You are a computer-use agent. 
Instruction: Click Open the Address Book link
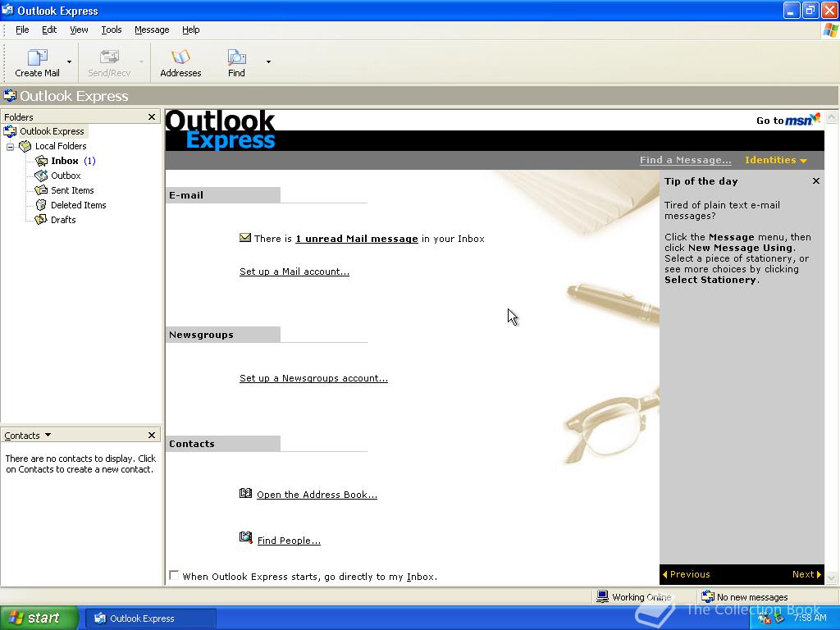coord(317,495)
